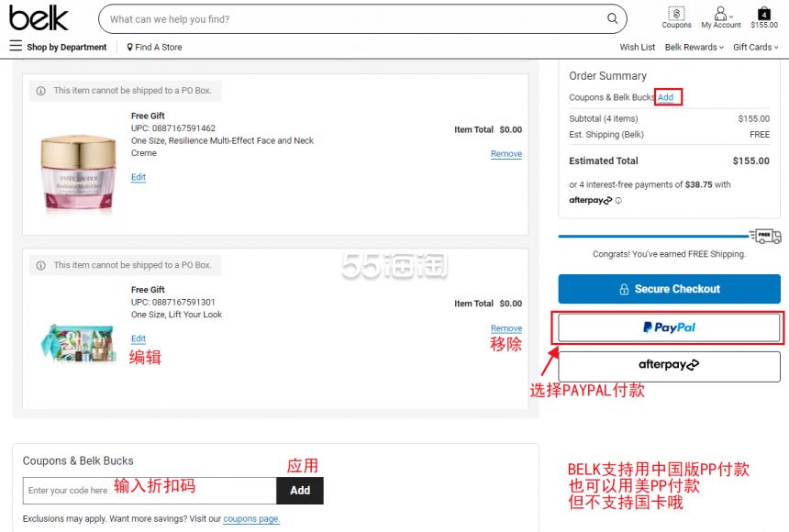Viewport: 789px width, 532px height.
Task: Click the coupon code input field
Action: click(150, 491)
